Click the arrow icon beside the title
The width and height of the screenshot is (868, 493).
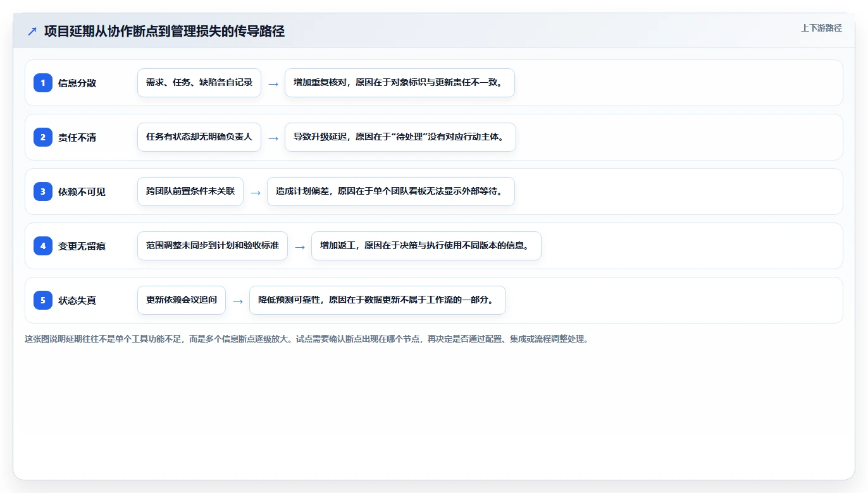tap(32, 32)
